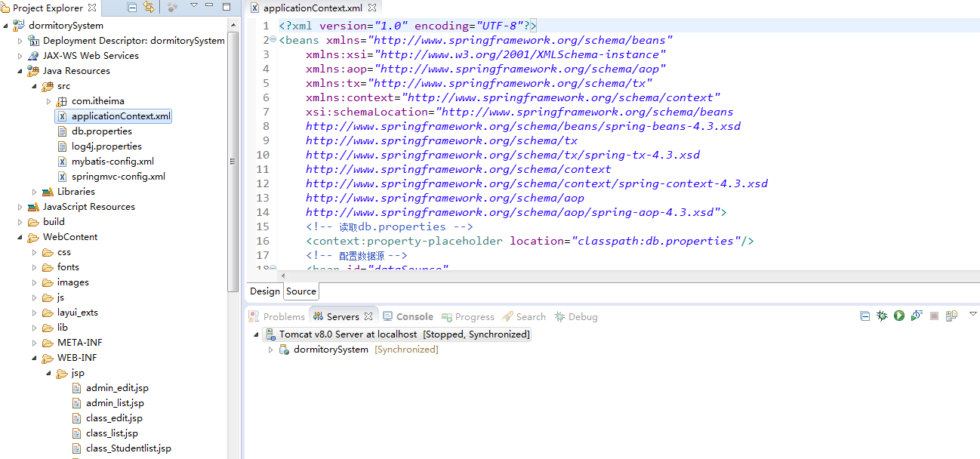Publish changes to the server
980x459 pixels.
[x=952, y=316]
